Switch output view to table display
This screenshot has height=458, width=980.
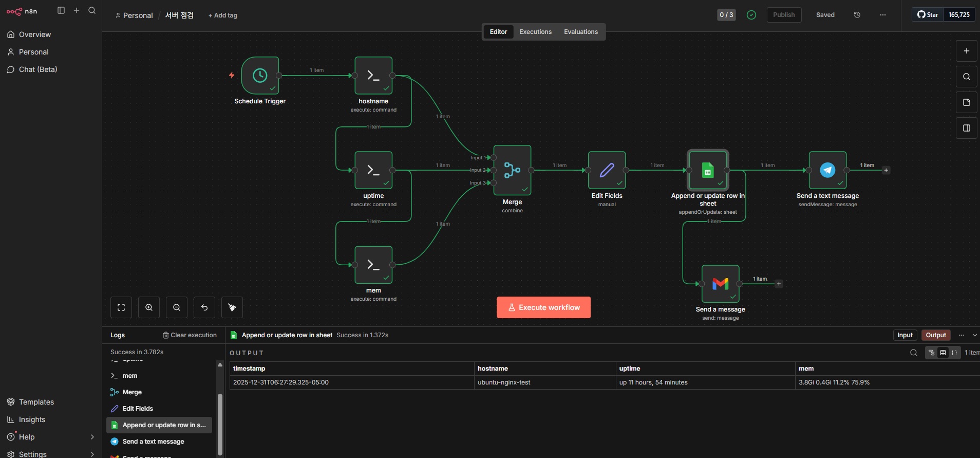pos(943,353)
